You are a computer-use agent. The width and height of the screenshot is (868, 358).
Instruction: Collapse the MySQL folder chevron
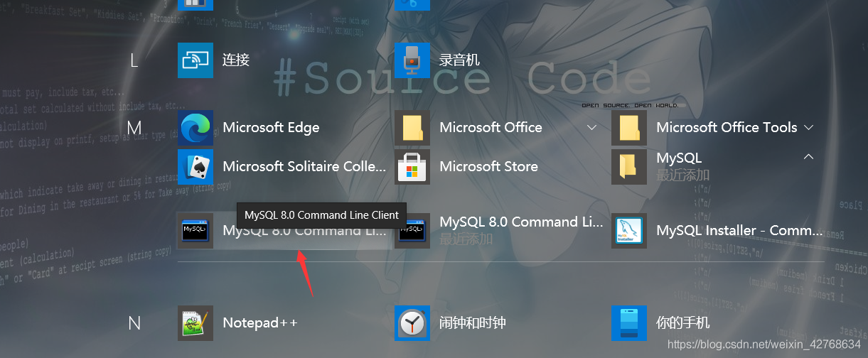[808, 156]
